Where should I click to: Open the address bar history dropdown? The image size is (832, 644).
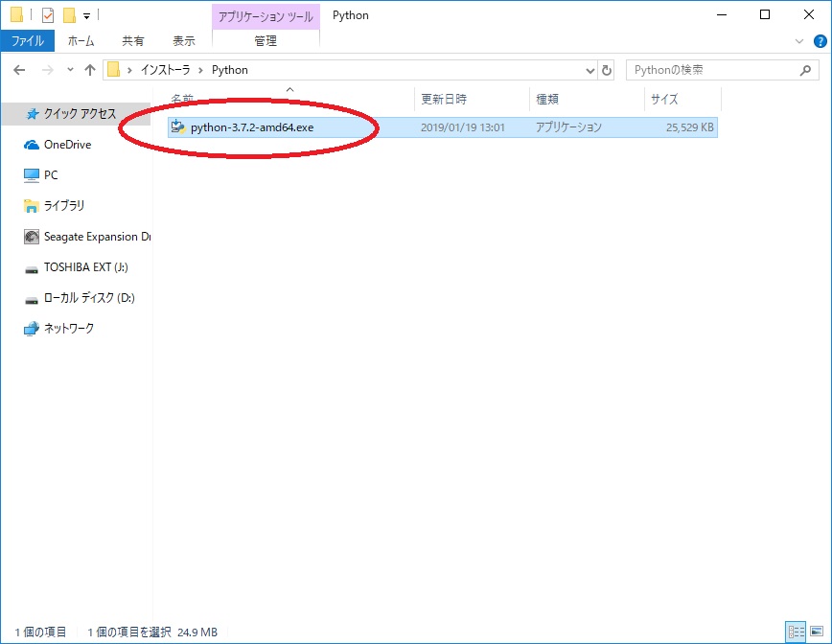(589, 71)
